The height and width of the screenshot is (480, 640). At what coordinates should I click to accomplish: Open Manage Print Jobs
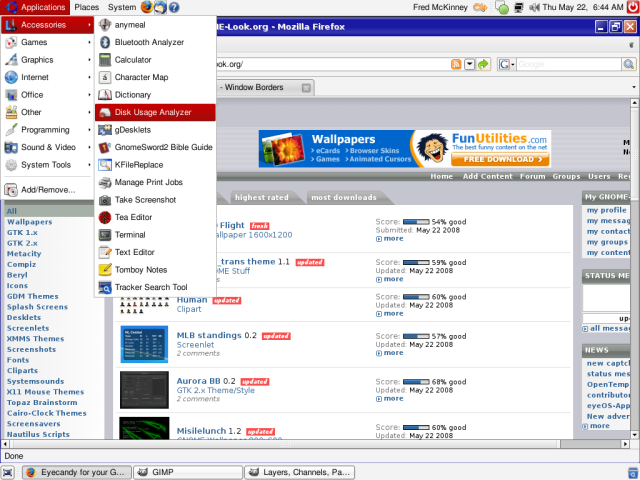[155, 182]
